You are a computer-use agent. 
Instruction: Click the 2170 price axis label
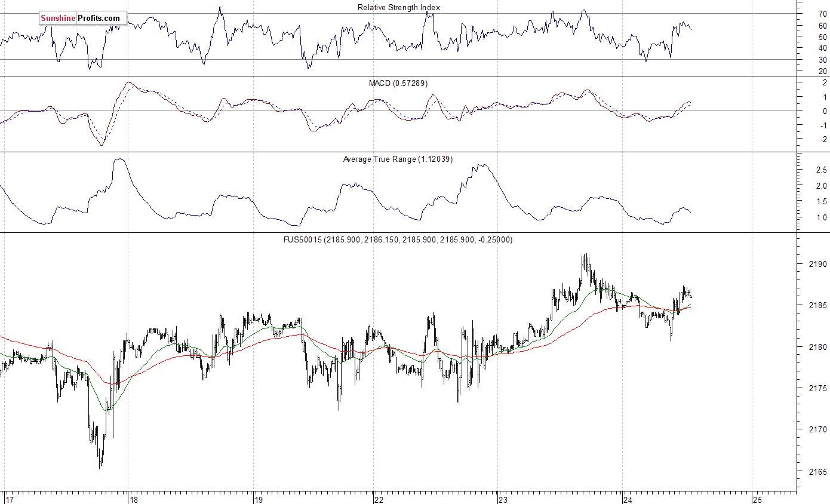pos(819,429)
